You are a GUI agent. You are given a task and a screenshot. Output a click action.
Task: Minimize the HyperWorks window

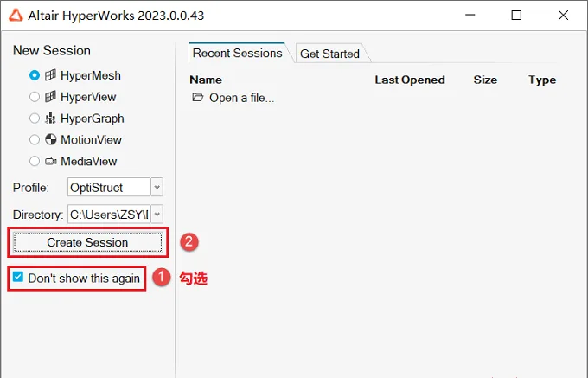(x=470, y=15)
